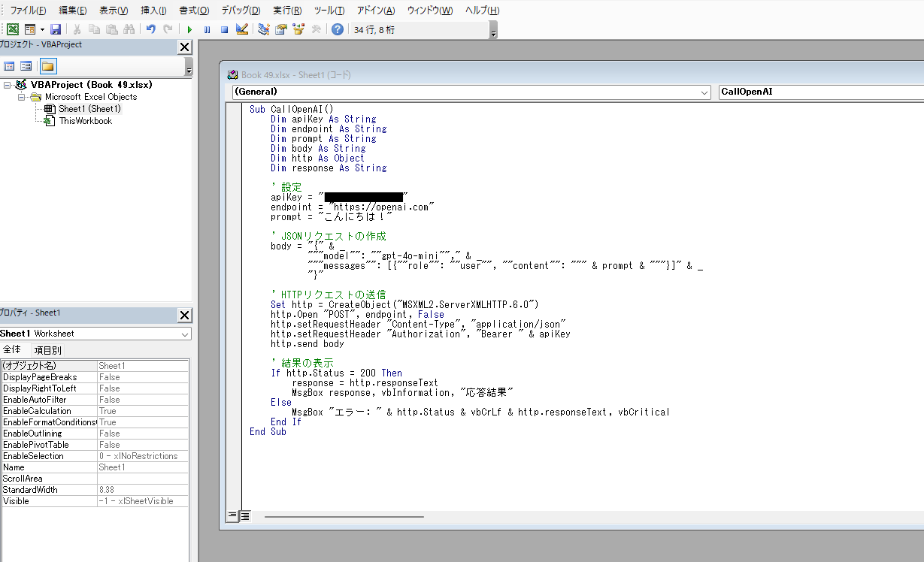Switch back to Microsoft Excel view
This screenshot has height=562, width=924.
(13, 29)
